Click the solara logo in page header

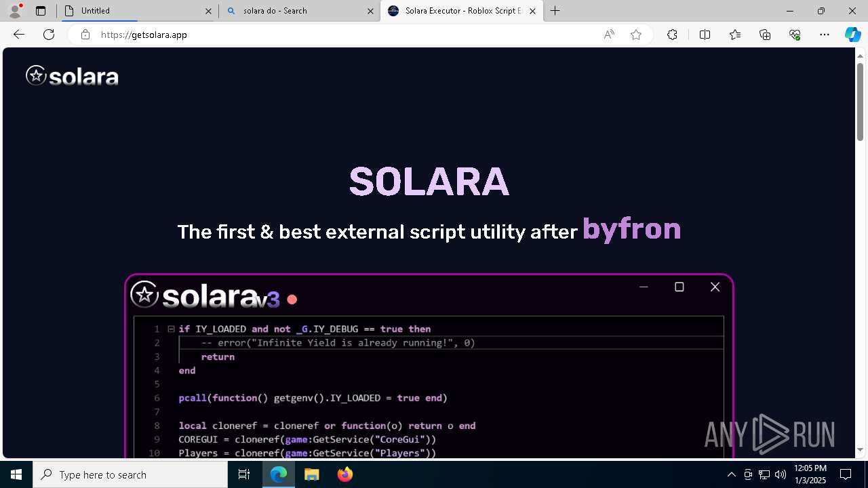(72, 76)
